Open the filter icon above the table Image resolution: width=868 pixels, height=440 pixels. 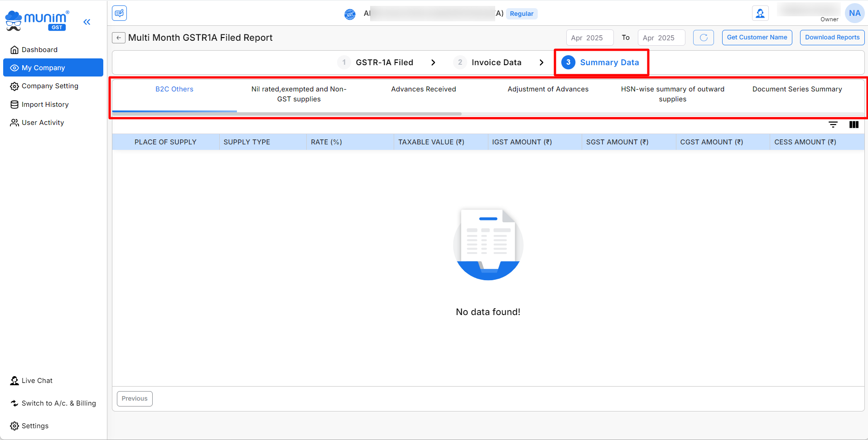coord(833,124)
